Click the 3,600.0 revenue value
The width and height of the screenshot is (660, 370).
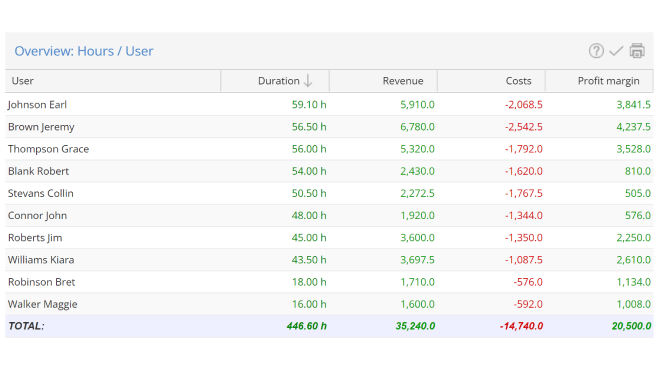[x=417, y=238]
